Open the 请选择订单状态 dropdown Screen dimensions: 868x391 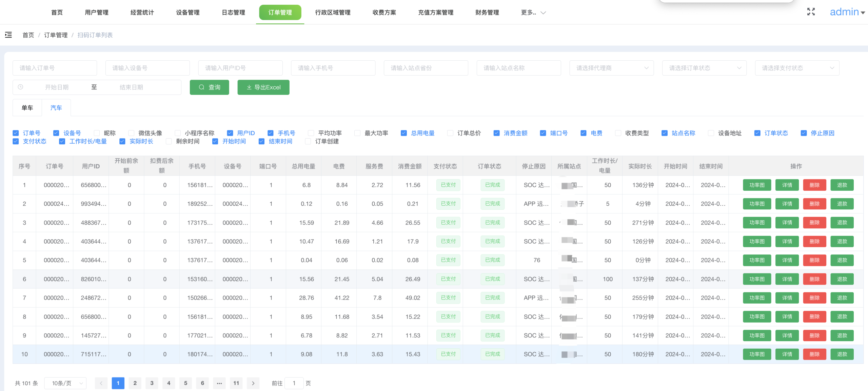pyautogui.click(x=704, y=68)
